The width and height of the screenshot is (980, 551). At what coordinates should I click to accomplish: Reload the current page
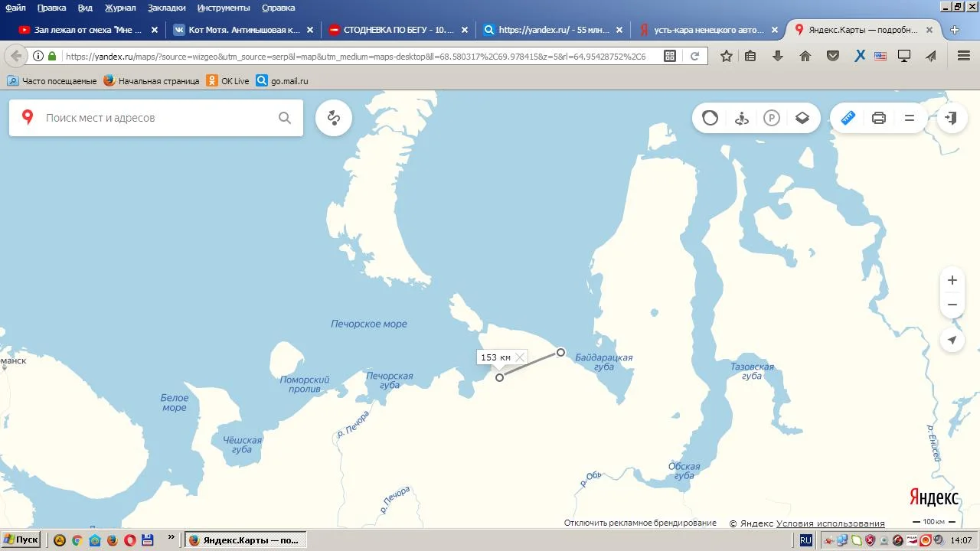click(x=695, y=56)
